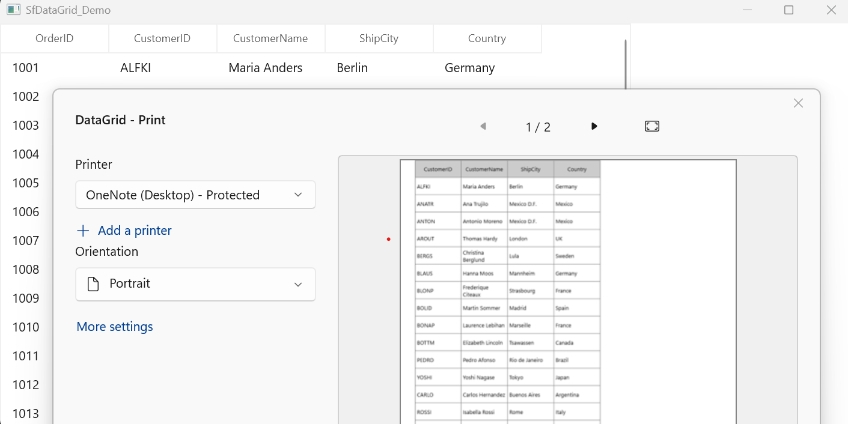Select the OrderID 1007 row
This screenshot has height=424, width=848.
click(x=25, y=241)
